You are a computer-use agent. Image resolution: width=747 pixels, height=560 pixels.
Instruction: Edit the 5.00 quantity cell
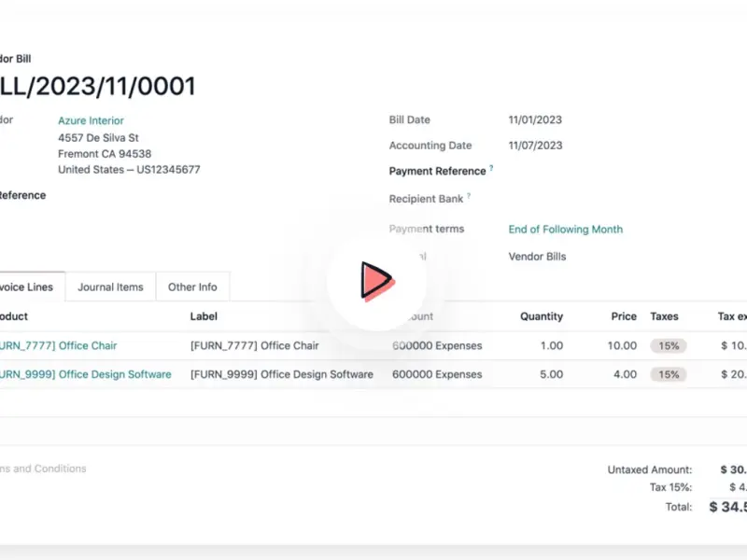tap(550, 374)
